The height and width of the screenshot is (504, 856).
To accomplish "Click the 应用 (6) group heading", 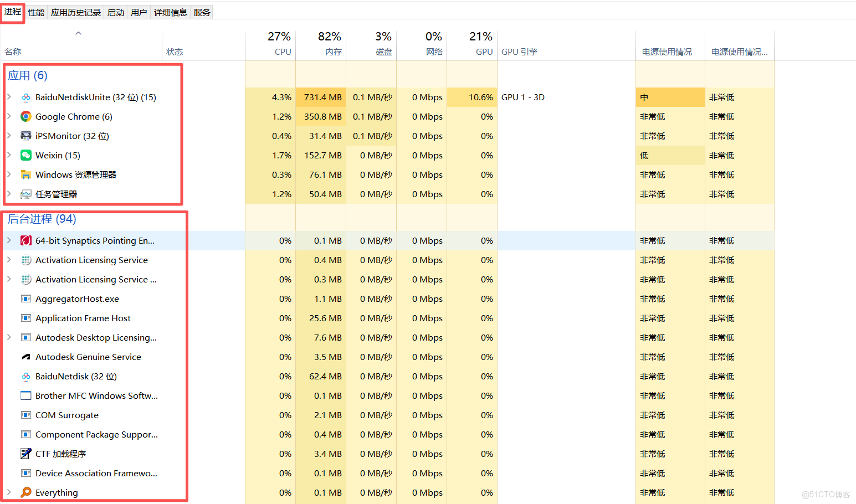I will (28, 75).
